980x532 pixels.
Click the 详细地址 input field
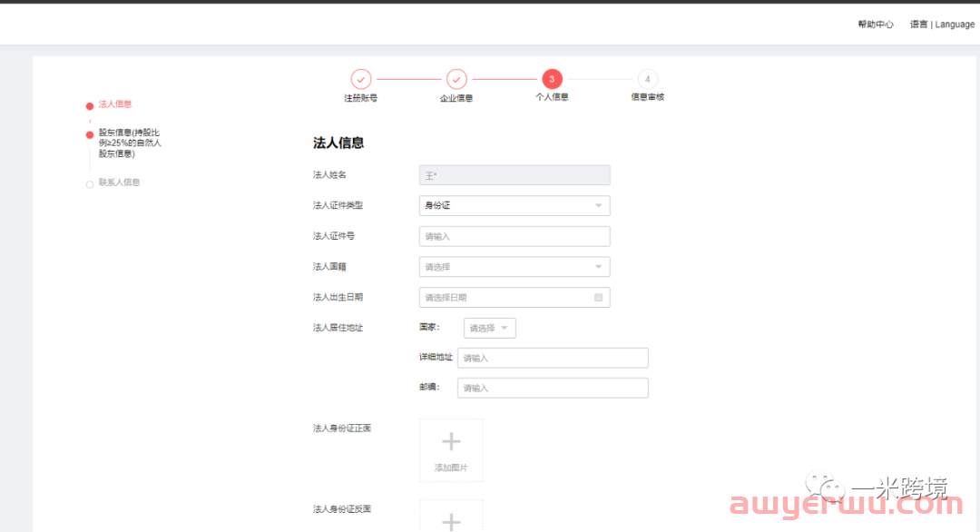(553, 358)
